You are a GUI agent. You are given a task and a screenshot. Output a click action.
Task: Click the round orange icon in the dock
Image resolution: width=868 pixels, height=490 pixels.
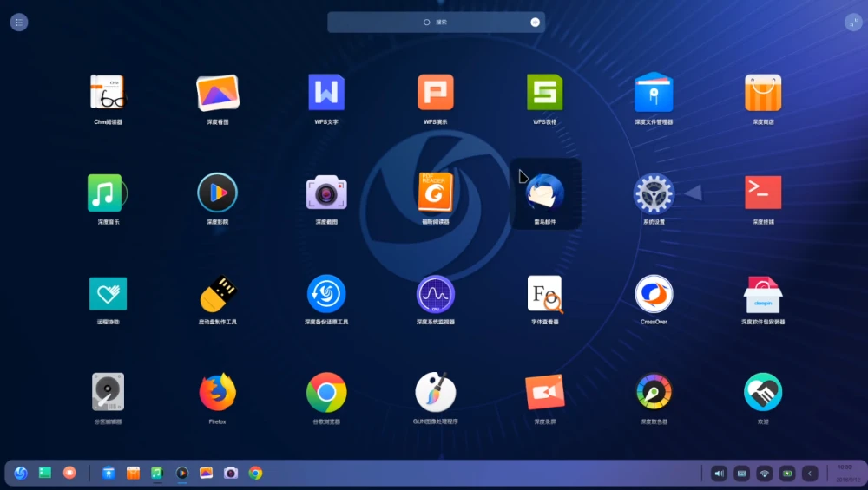pos(69,473)
